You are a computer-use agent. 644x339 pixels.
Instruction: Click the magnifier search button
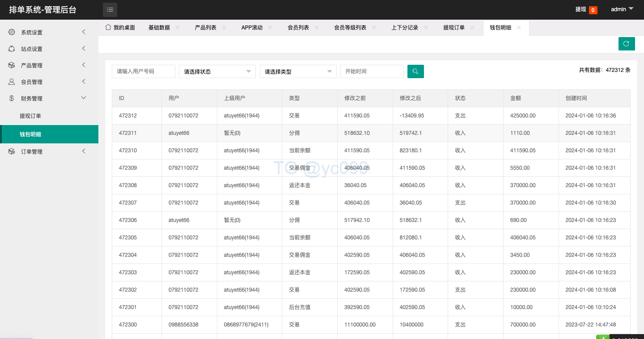[x=415, y=71]
